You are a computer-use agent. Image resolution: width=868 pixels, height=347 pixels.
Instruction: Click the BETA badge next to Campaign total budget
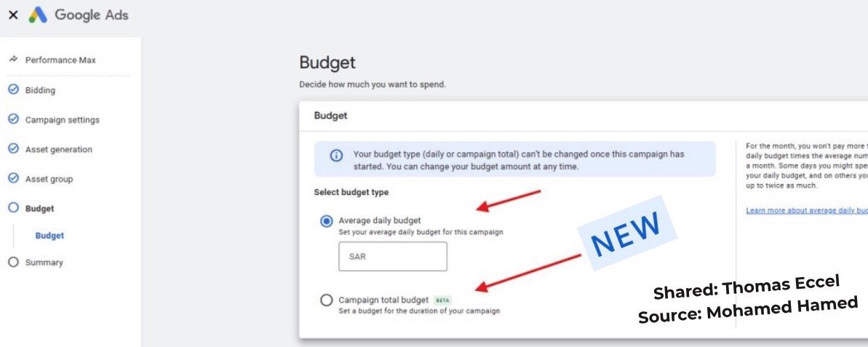click(442, 300)
